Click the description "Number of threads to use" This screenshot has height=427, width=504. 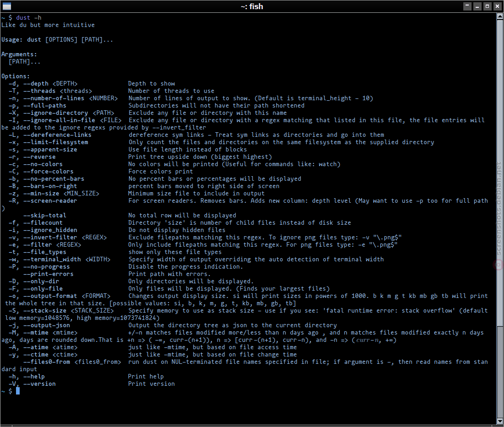pyautogui.click(x=171, y=91)
